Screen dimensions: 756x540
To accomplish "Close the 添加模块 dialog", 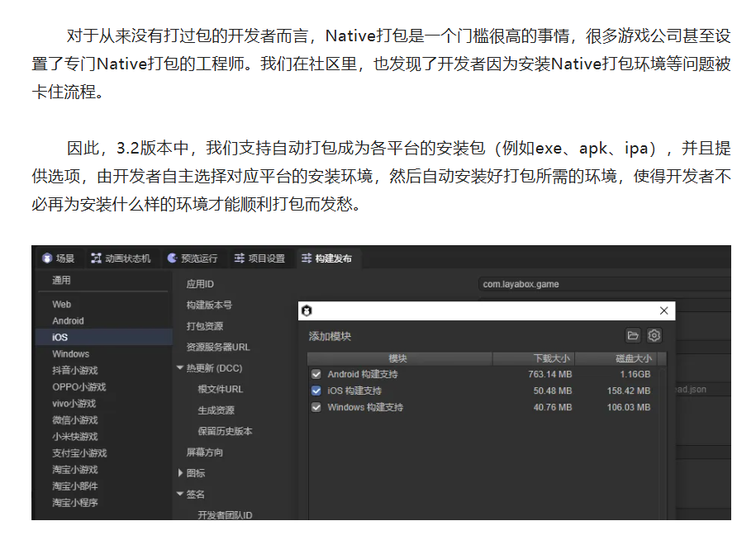I will tap(664, 310).
